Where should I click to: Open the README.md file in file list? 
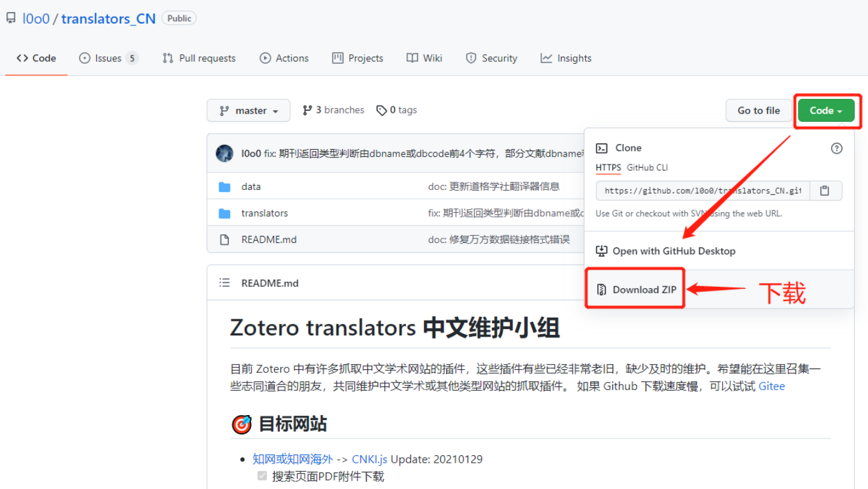pos(269,240)
